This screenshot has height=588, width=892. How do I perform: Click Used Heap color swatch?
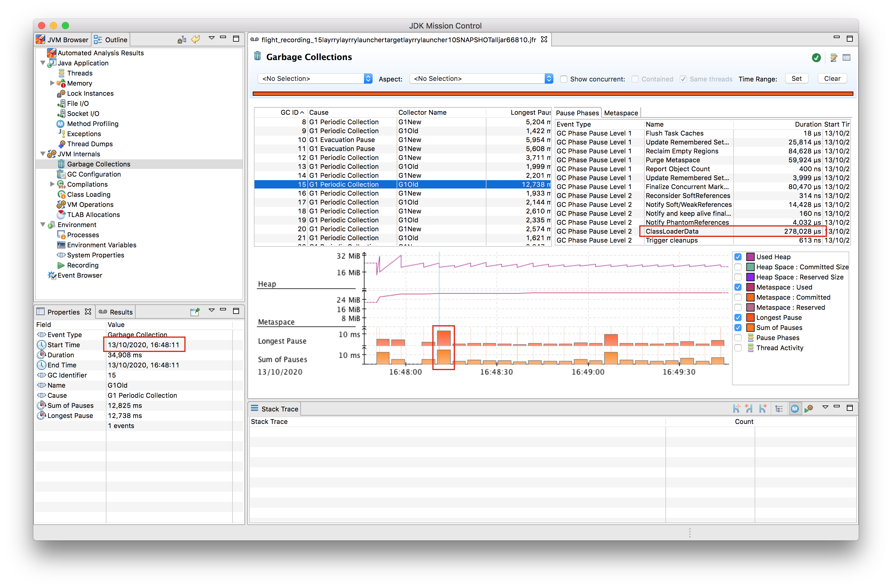click(x=750, y=257)
